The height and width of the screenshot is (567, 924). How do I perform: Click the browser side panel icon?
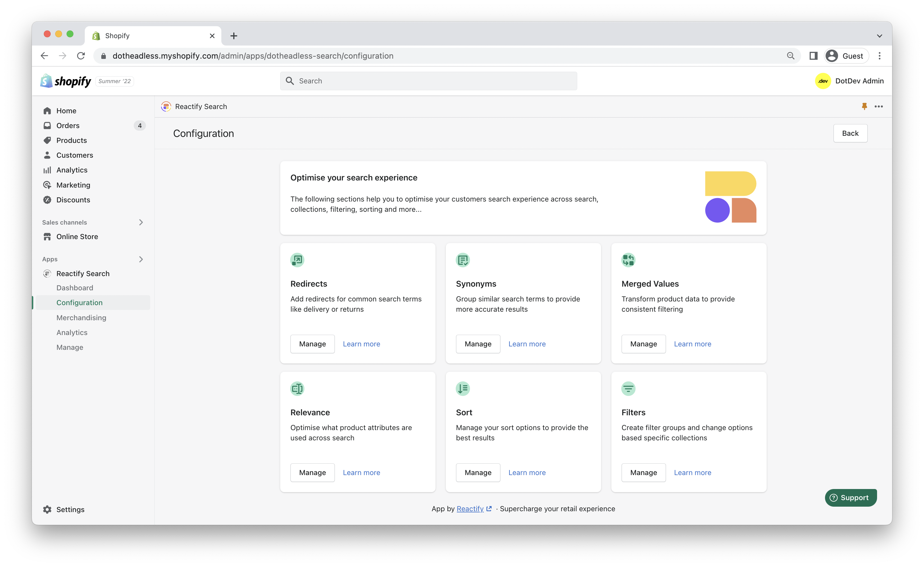813,56
